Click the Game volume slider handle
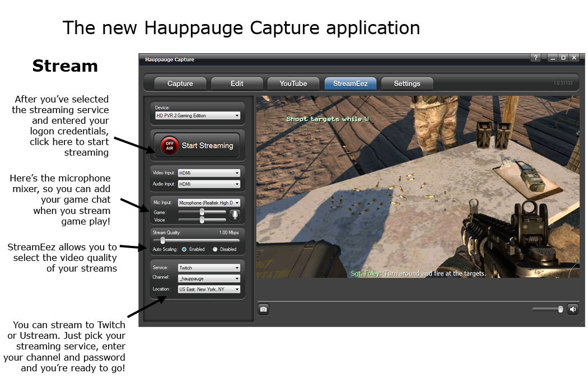This screenshot has height=392, width=588. point(202,212)
